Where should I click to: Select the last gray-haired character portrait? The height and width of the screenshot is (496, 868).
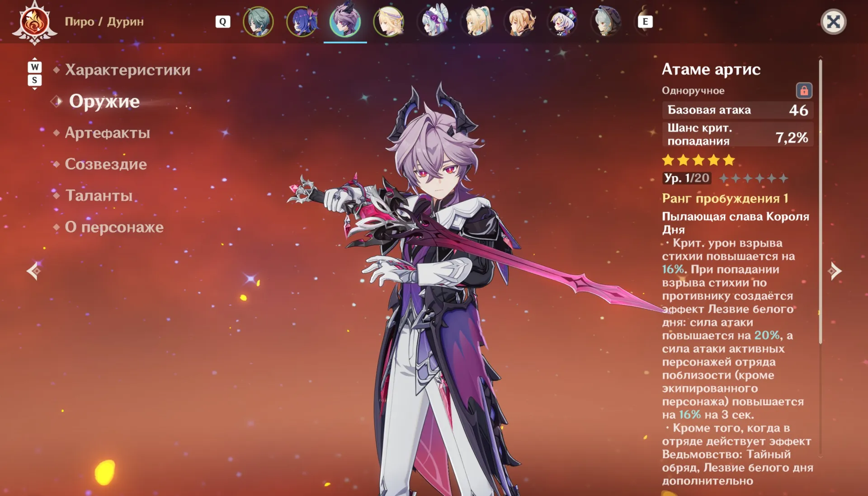point(607,21)
